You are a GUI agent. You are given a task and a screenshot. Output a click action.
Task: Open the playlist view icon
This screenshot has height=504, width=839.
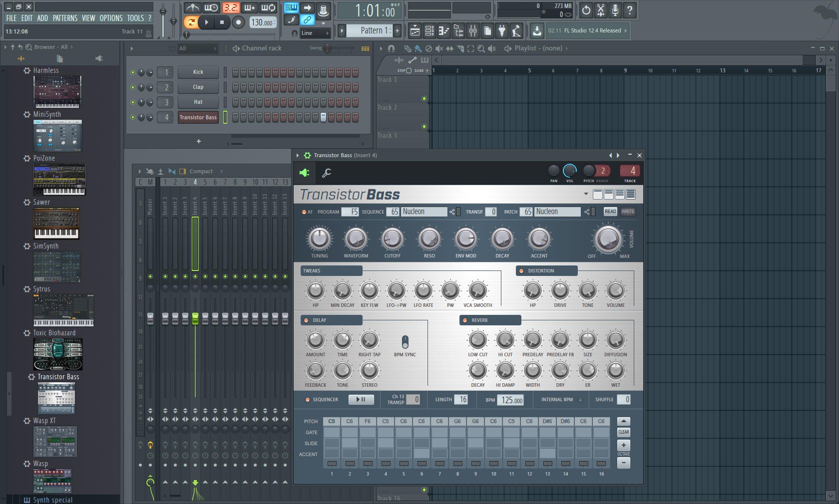(415, 31)
